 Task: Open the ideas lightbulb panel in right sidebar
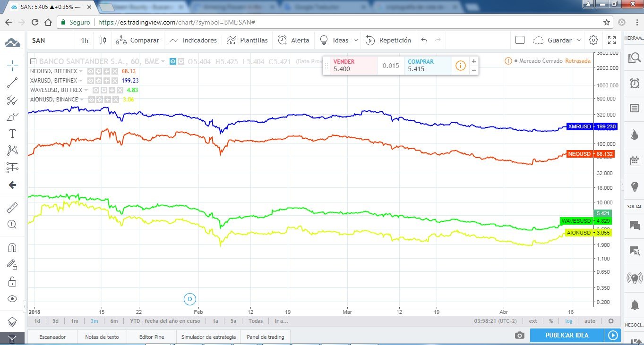tap(634, 186)
